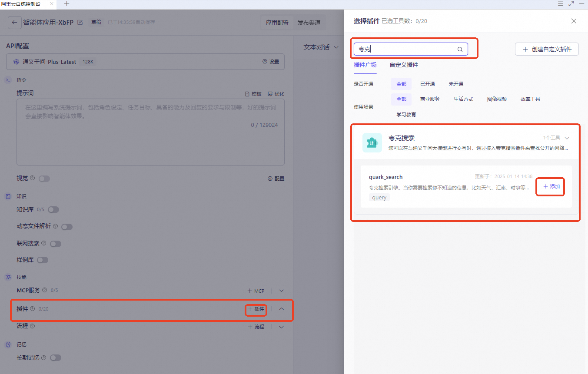Click the help icon next to 联网搜索
Screen dimensions: 588x374
tap(43, 243)
